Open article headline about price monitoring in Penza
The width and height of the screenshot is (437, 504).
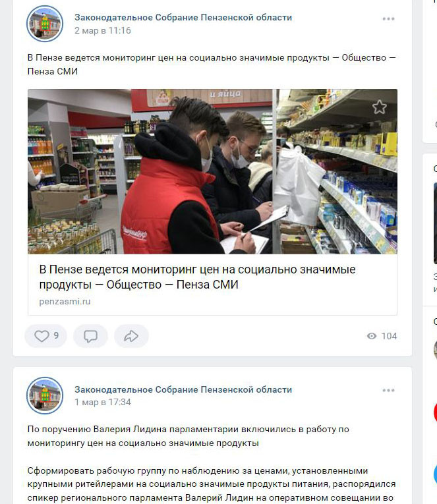point(197,277)
